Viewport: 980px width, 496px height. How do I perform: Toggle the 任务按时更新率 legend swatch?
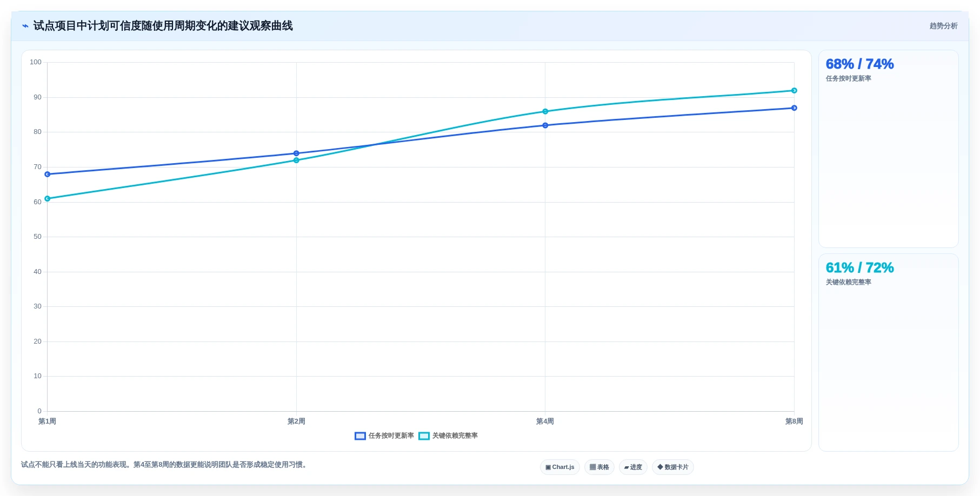[360, 436]
